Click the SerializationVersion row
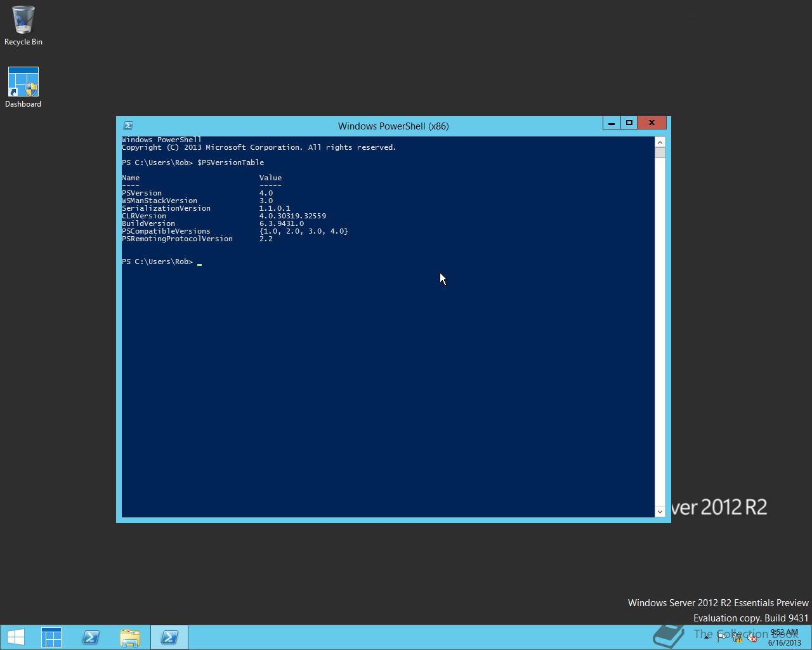Viewport: 812px width, 650px height. pos(206,208)
